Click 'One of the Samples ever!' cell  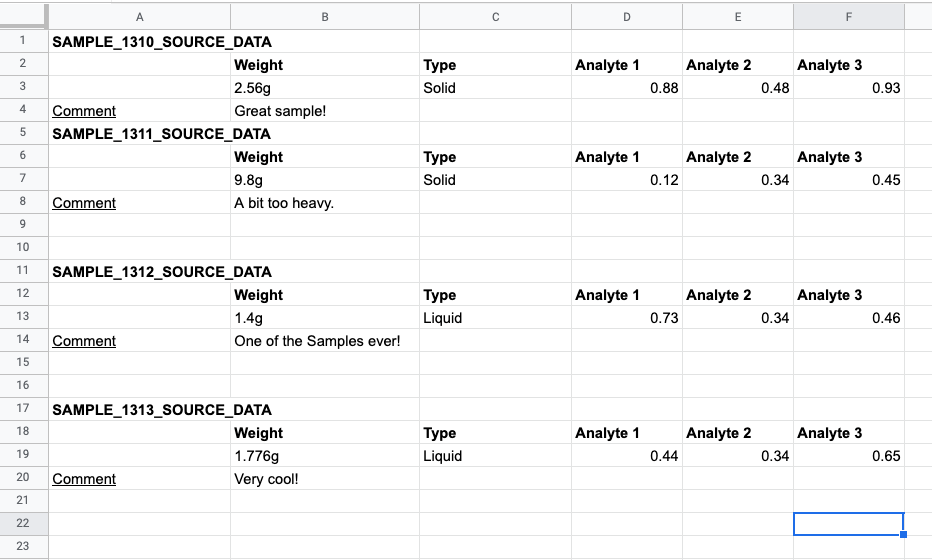[325, 341]
